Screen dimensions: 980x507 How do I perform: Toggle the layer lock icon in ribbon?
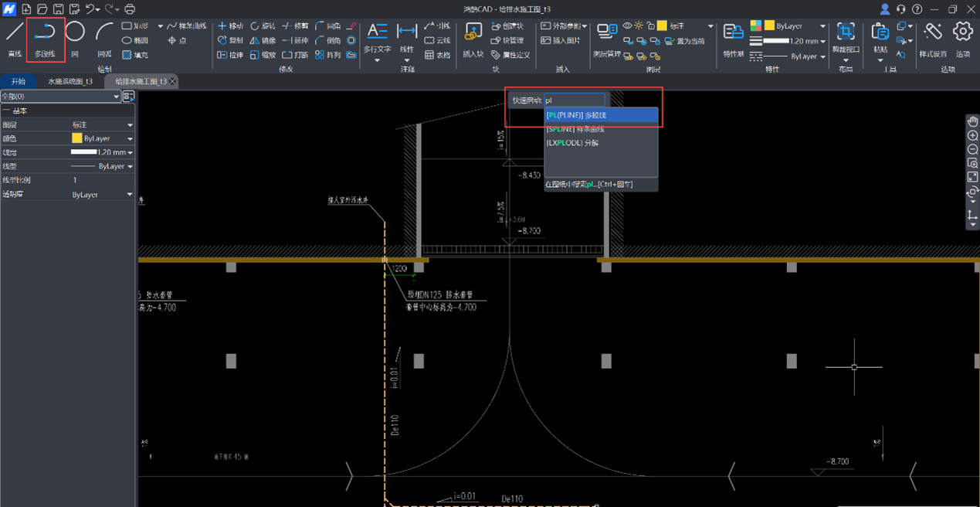(x=650, y=26)
